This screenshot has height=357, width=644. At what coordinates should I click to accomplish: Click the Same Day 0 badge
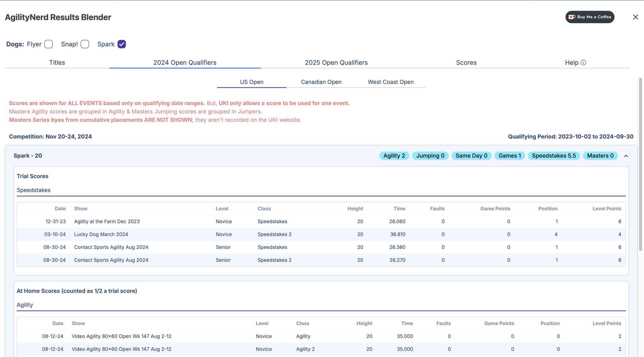point(471,156)
